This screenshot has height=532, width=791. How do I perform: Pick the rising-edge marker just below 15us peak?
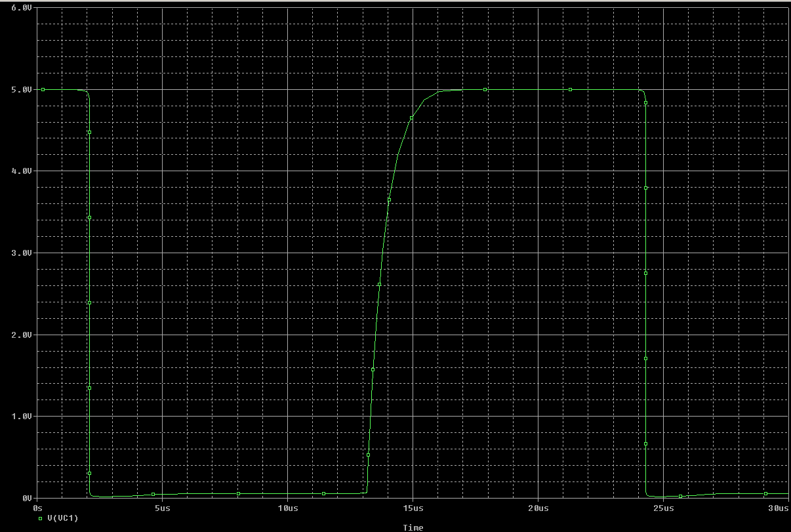coord(411,118)
